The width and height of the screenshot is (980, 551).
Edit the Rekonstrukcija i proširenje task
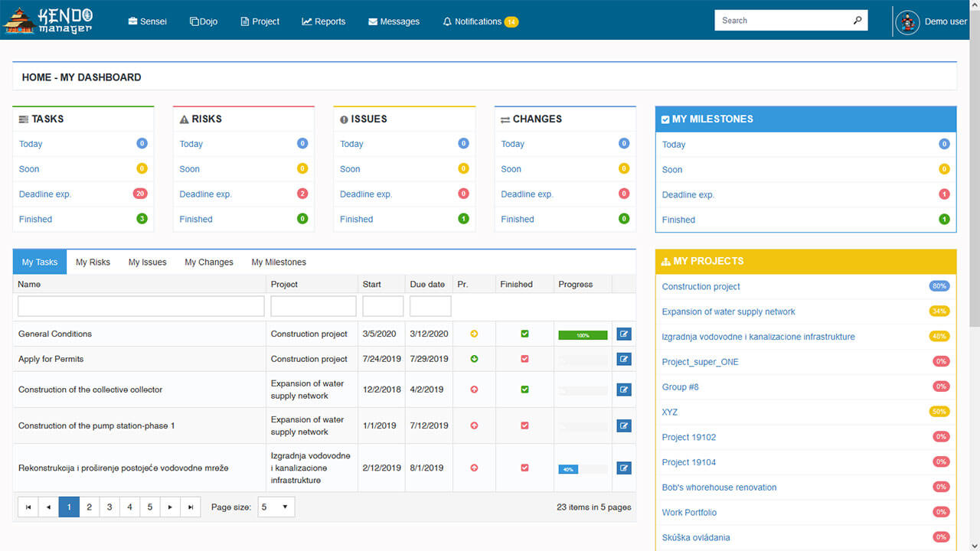coord(624,468)
